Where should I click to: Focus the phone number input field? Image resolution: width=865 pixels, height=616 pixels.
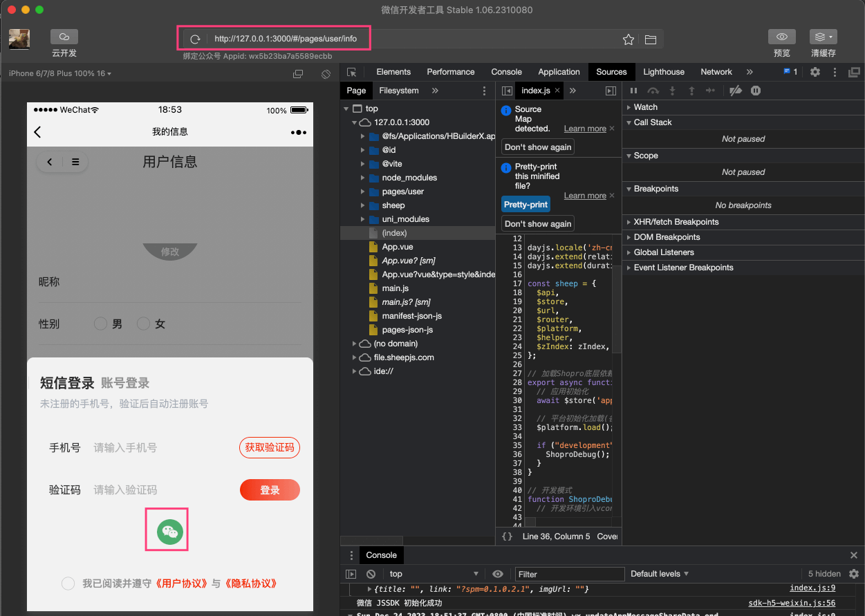click(162, 447)
